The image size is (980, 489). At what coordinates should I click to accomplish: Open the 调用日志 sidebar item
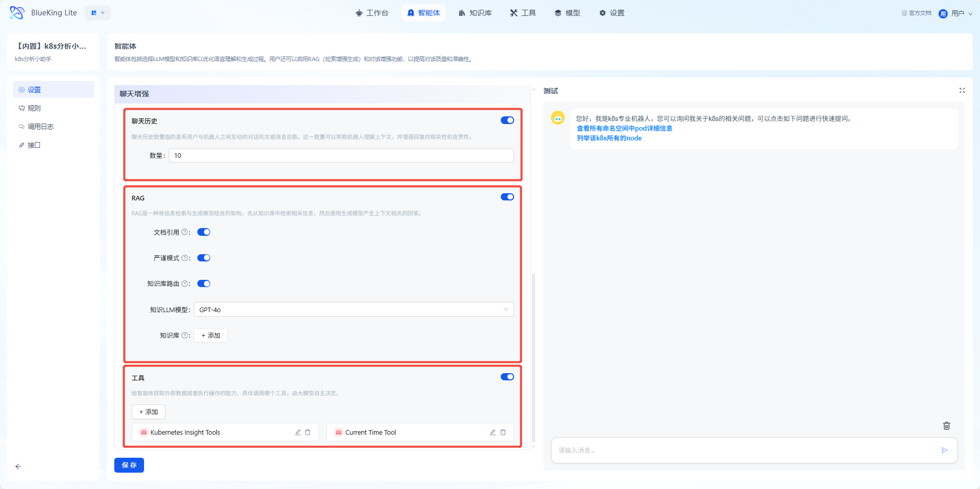click(x=40, y=127)
